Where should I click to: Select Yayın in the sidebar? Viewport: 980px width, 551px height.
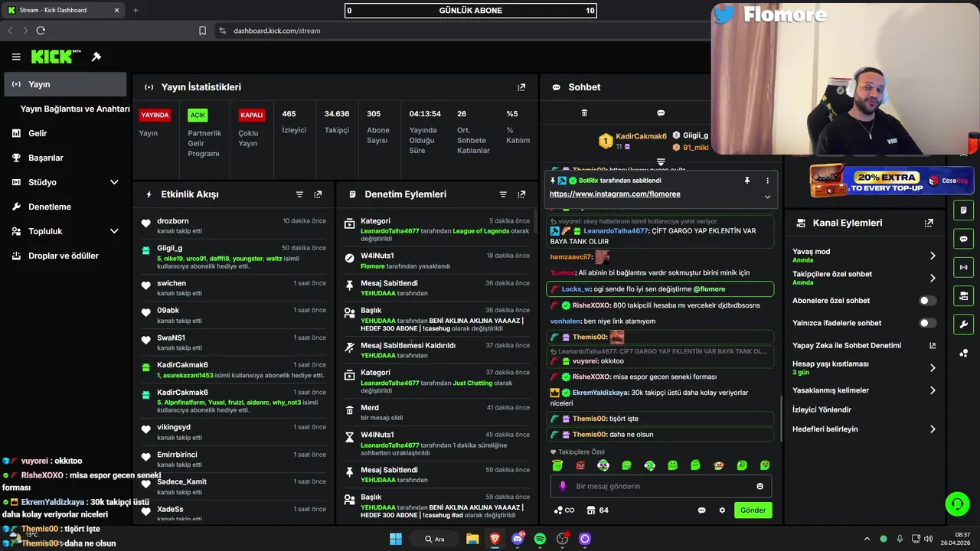tap(65, 84)
